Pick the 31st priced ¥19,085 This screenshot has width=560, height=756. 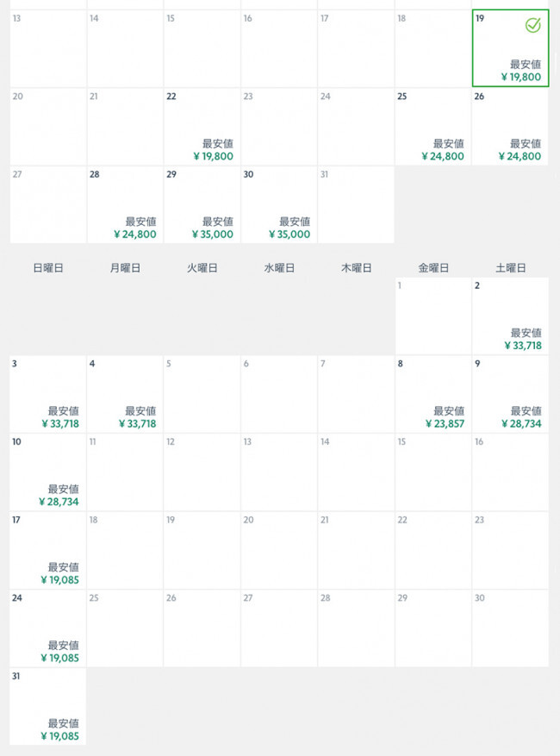point(47,707)
